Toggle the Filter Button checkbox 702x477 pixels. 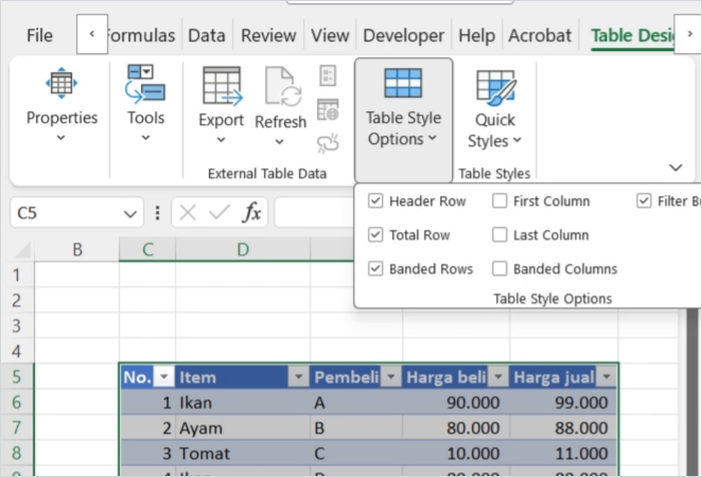(x=644, y=201)
